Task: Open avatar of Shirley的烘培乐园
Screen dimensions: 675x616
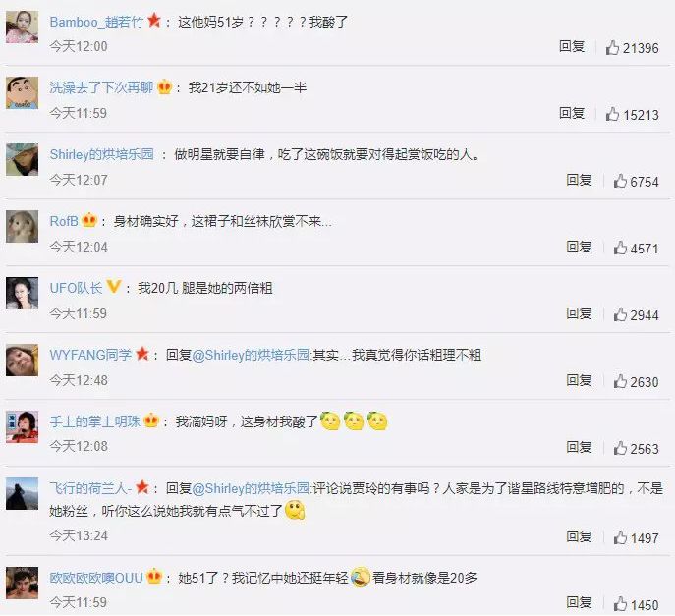Action: pos(22,160)
